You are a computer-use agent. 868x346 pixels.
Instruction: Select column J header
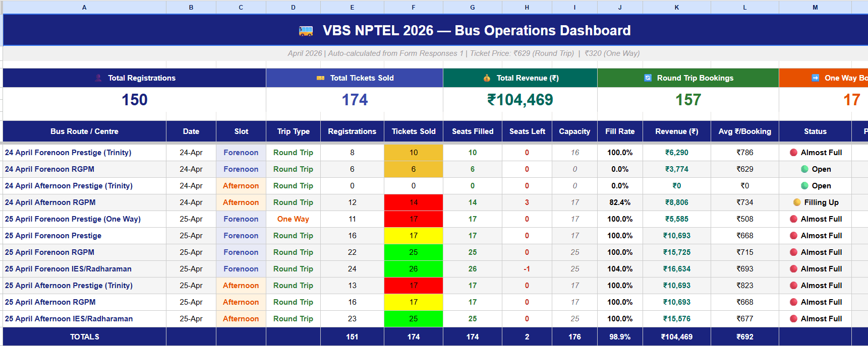[620, 7]
